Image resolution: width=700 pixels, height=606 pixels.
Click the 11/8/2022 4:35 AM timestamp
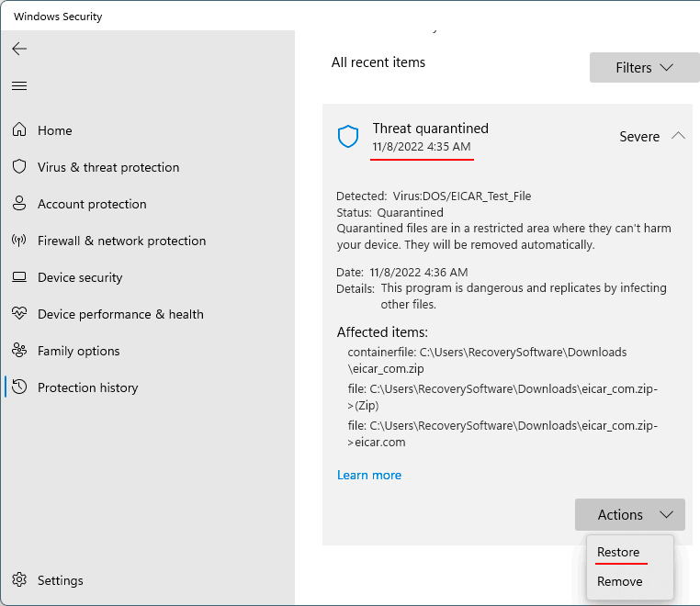click(422, 146)
